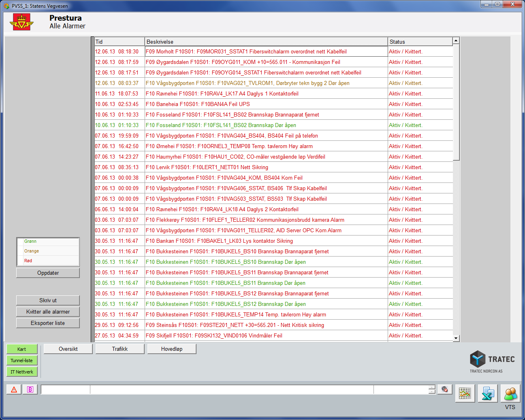Select the Ørnehei TEMP08 Høy alarm row
The image size is (525, 420).
click(273, 146)
